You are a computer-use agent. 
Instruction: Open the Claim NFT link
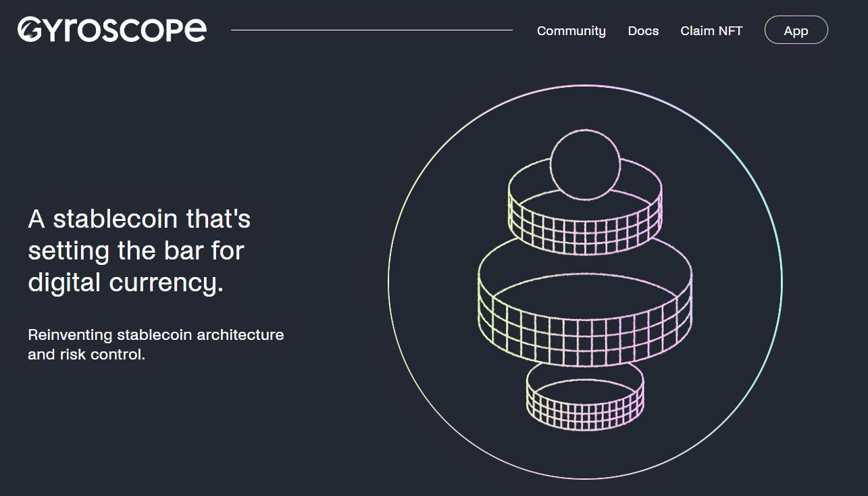711,31
